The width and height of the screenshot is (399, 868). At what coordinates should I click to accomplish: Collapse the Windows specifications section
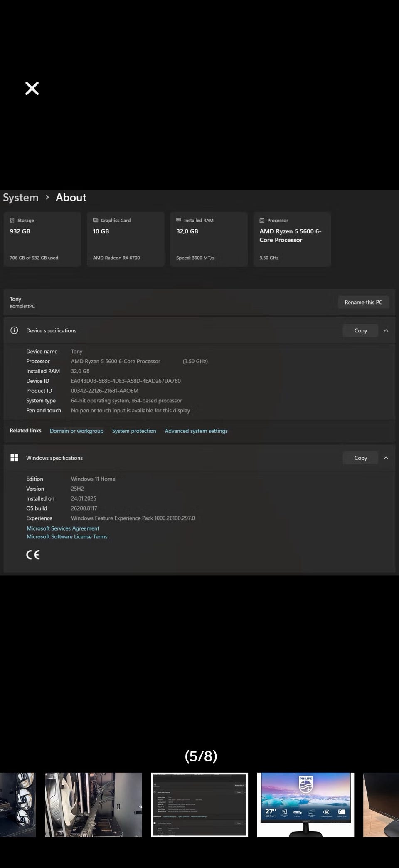(386, 458)
